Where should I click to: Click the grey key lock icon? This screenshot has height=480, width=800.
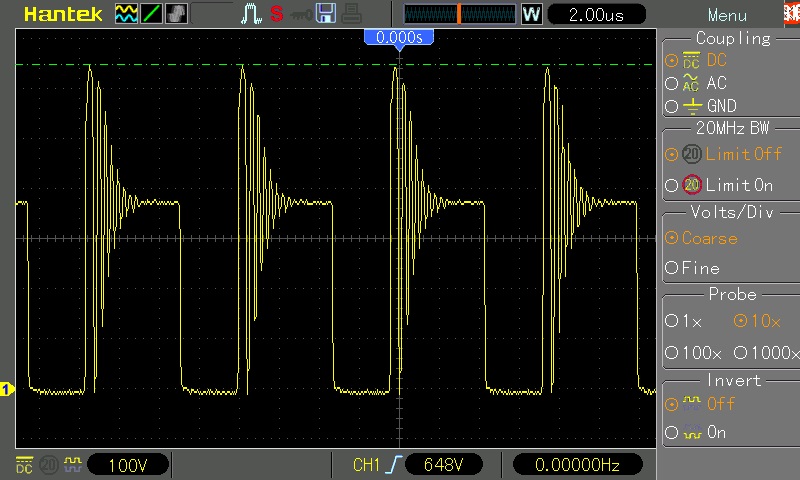(301, 15)
